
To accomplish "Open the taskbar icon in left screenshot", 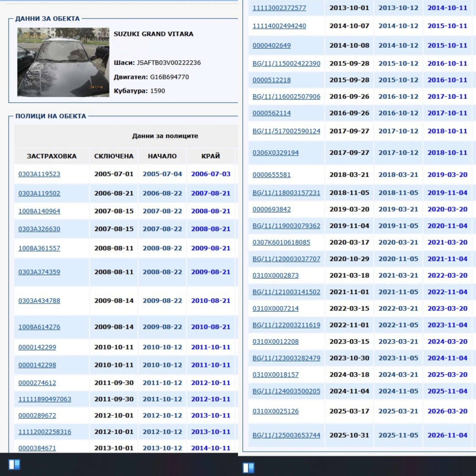I will (14, 464).
